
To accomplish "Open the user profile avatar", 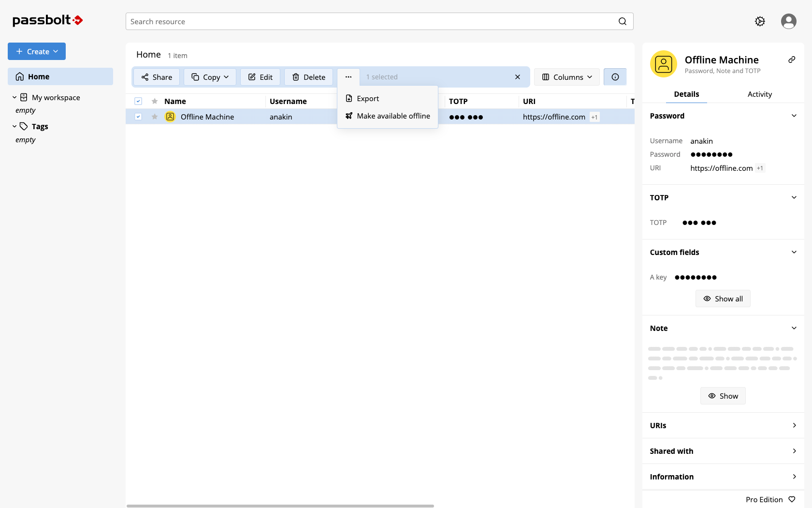I will (789, 21).
